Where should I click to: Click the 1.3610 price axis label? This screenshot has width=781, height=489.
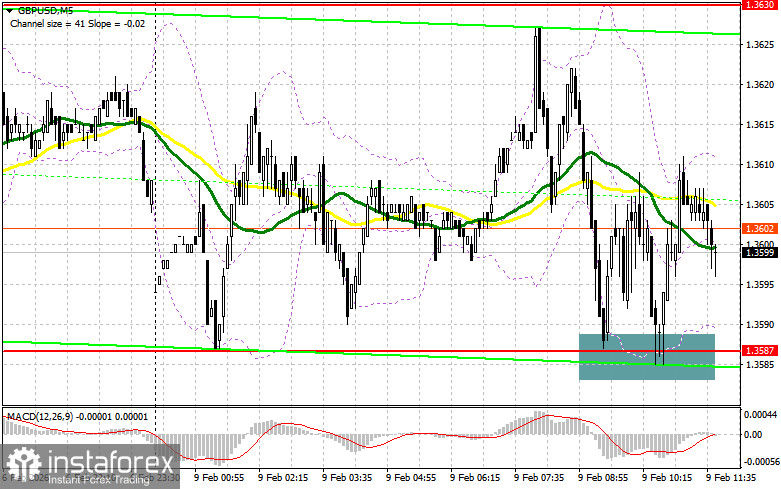coord(760,164)
